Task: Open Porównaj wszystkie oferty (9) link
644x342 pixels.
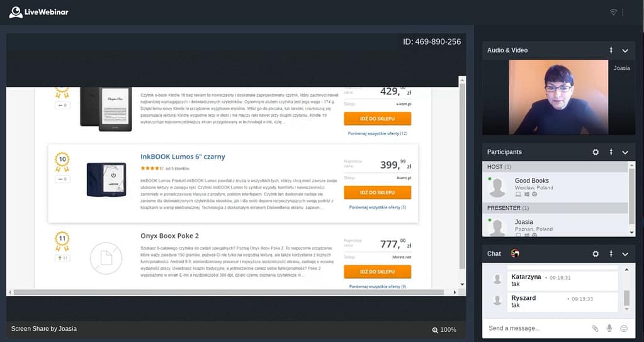Action: (x=378, y=287)
